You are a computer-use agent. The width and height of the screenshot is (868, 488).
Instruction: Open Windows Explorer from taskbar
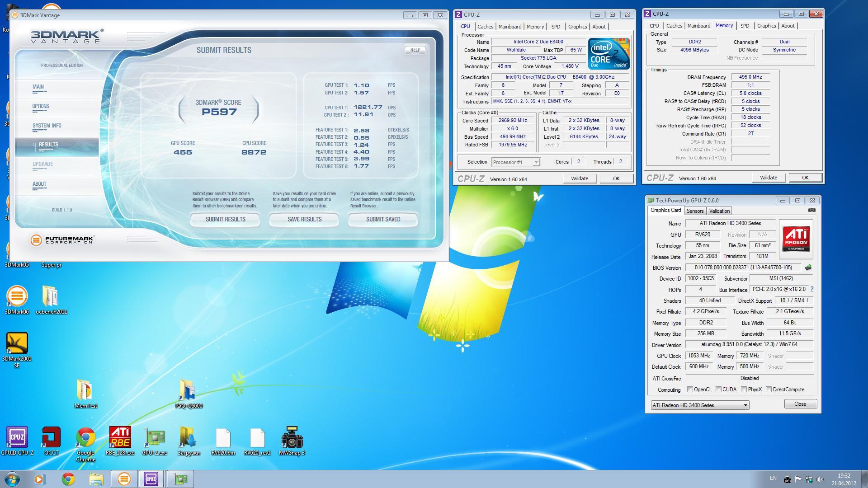click(96, 479)
